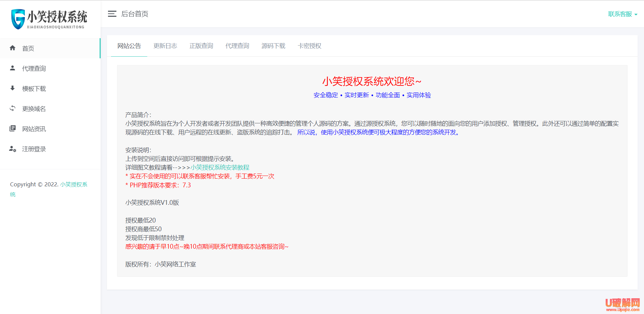Click the refresh icon beside 更换域名
This screenshot has height=314, width=644.
[13, 108]
